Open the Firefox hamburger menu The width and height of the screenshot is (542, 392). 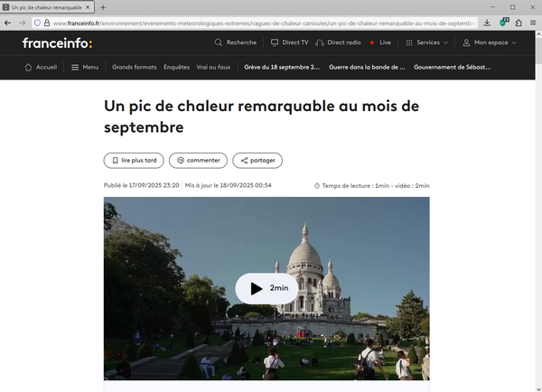coord(533,23)
